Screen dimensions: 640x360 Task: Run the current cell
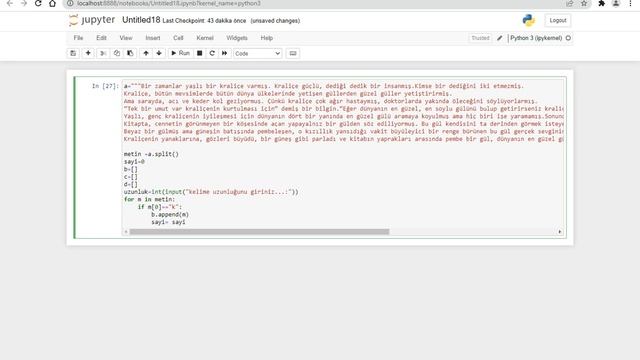point(180,53)
